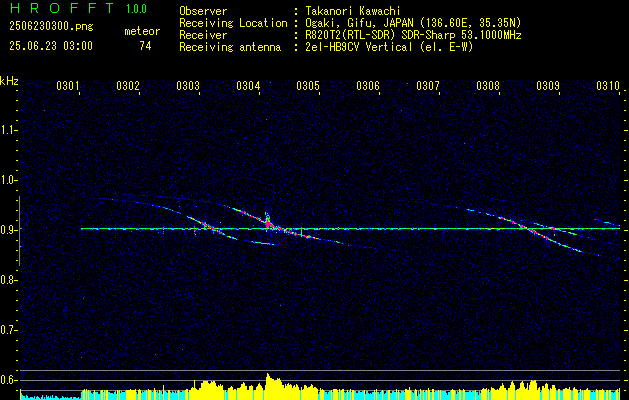
Task: Click the word meteor above the count
Action: (142, 31)
